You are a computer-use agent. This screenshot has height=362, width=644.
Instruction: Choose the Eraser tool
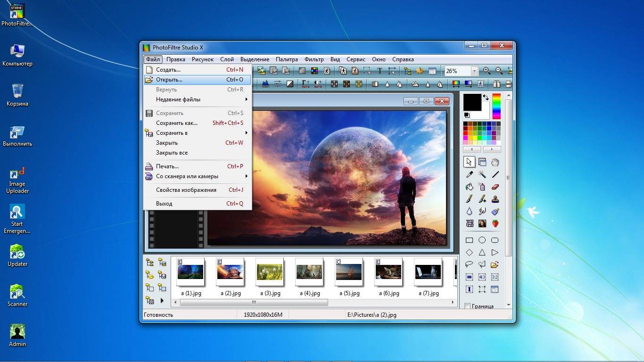pos(495,187)
